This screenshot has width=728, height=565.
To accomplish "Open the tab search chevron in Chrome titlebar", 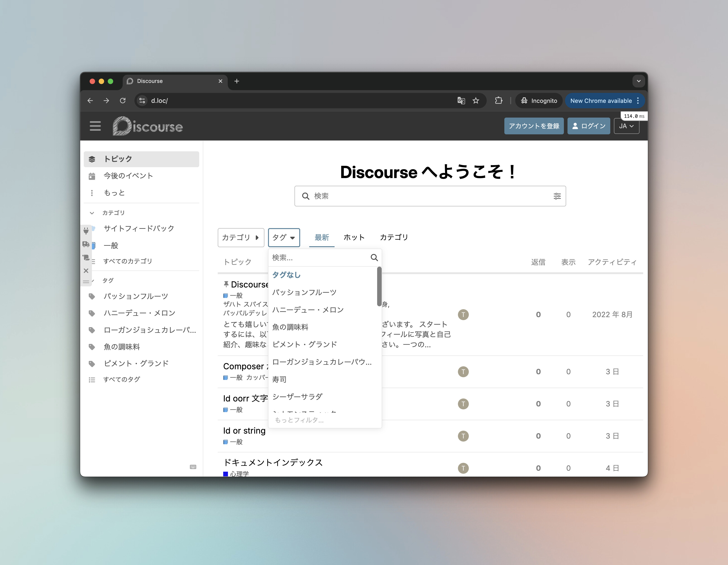I will pos(638,81).
